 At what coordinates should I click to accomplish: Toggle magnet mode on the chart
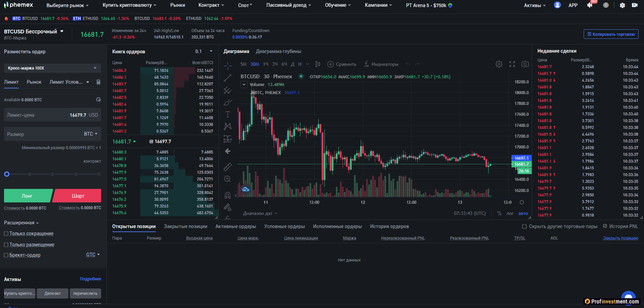click(228, 195)
